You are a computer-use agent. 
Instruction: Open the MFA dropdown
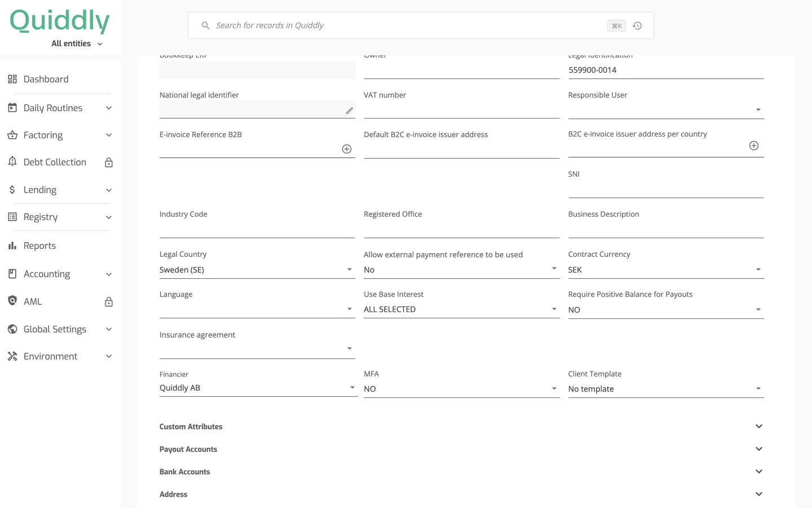(461, 389)
